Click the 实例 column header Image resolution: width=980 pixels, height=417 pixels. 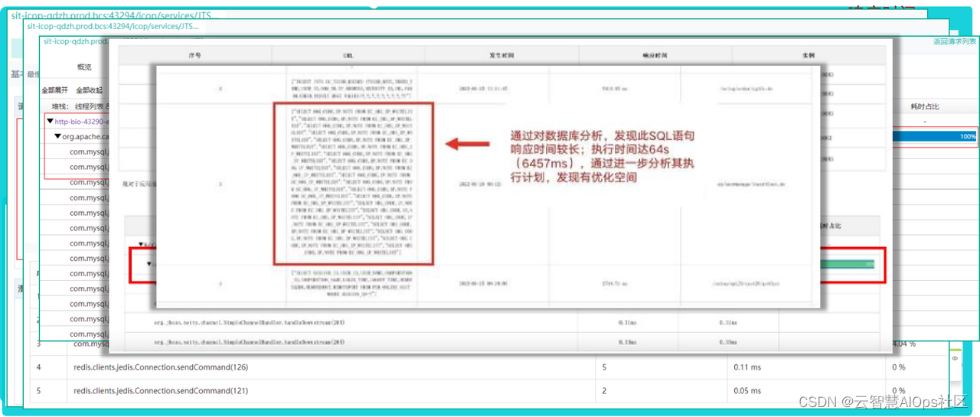[x=808, y=56]
